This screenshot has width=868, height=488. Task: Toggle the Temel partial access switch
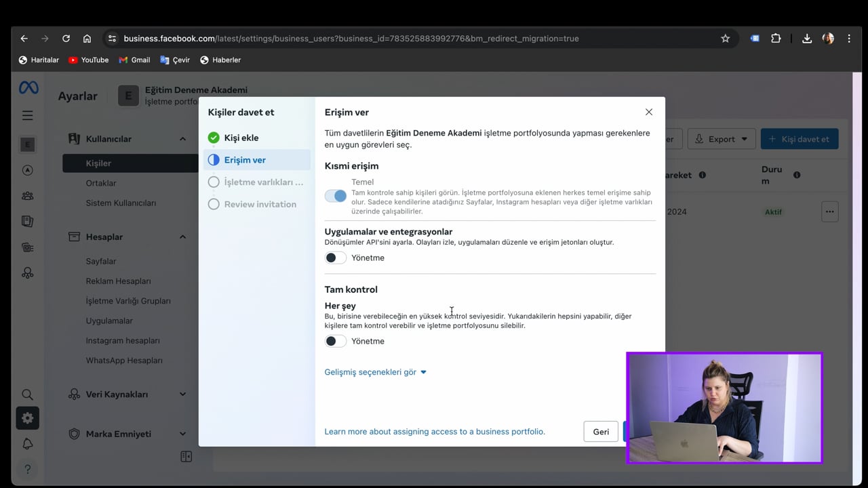(336, 196)
